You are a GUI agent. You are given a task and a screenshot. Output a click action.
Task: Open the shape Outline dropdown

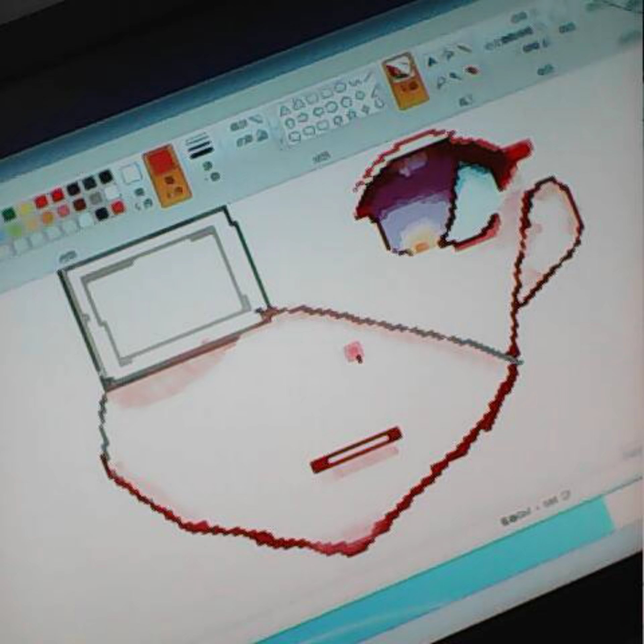pyautogui.click(x=248, y=123)
